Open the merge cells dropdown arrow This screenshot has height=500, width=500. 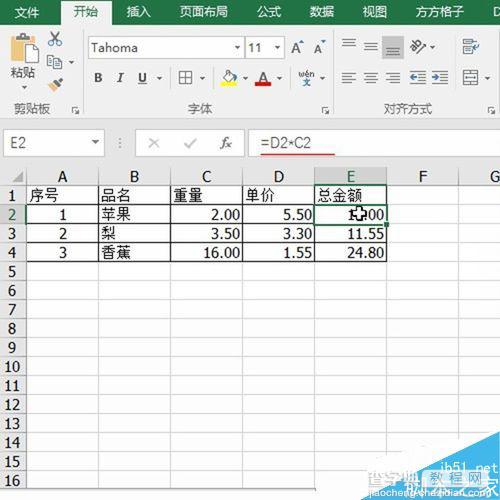pyautogui.click(x=487, y=78)
